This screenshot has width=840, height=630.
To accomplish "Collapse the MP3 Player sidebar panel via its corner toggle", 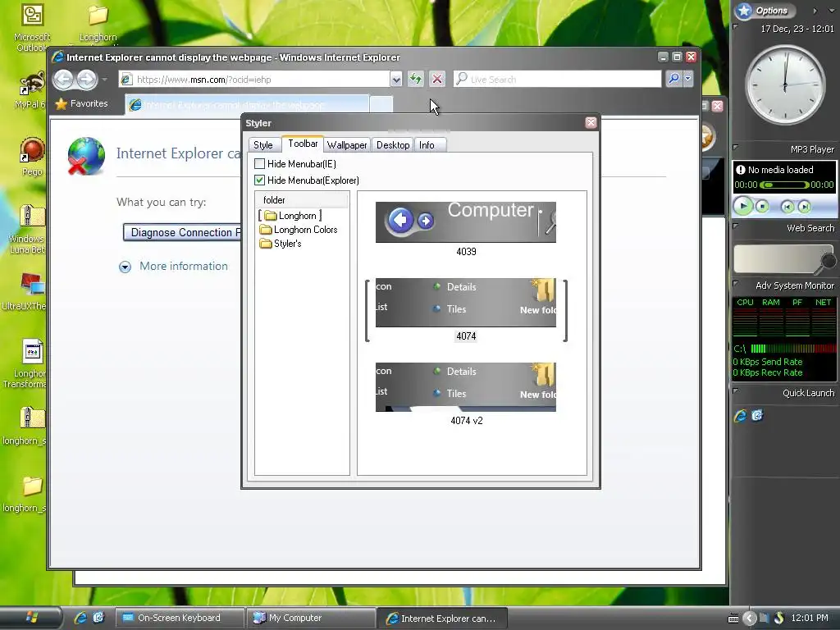I will click(x=736, y=148).
